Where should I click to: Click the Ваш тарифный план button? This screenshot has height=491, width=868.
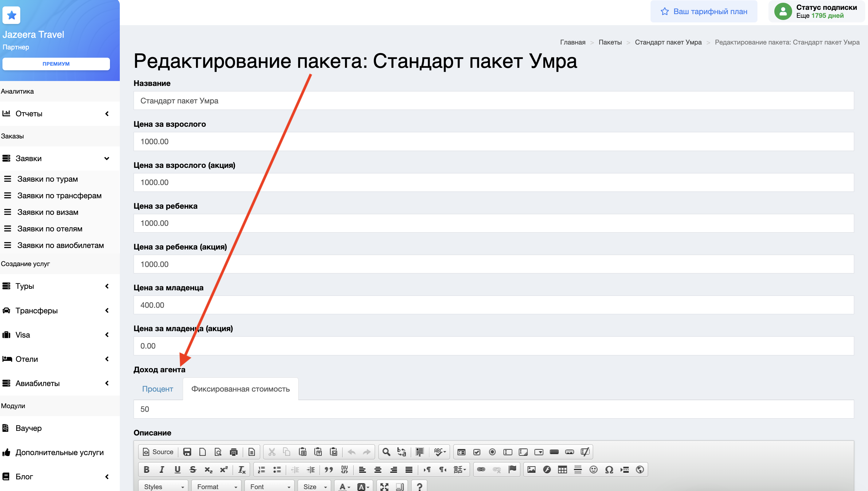tap(704, 11)
